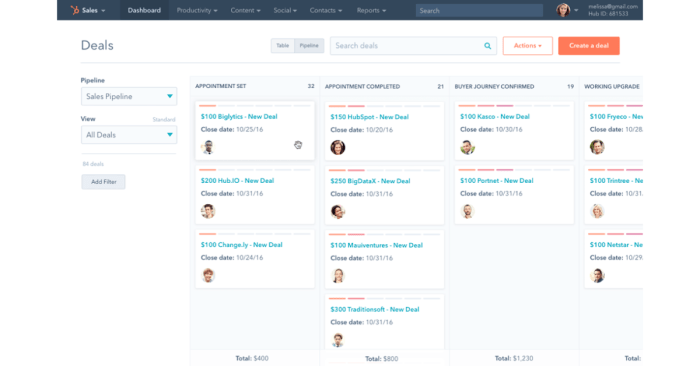Image resolution: width=700 pixels, height=366 pixels.
Task: Open the Social menu
Action: 285,10
